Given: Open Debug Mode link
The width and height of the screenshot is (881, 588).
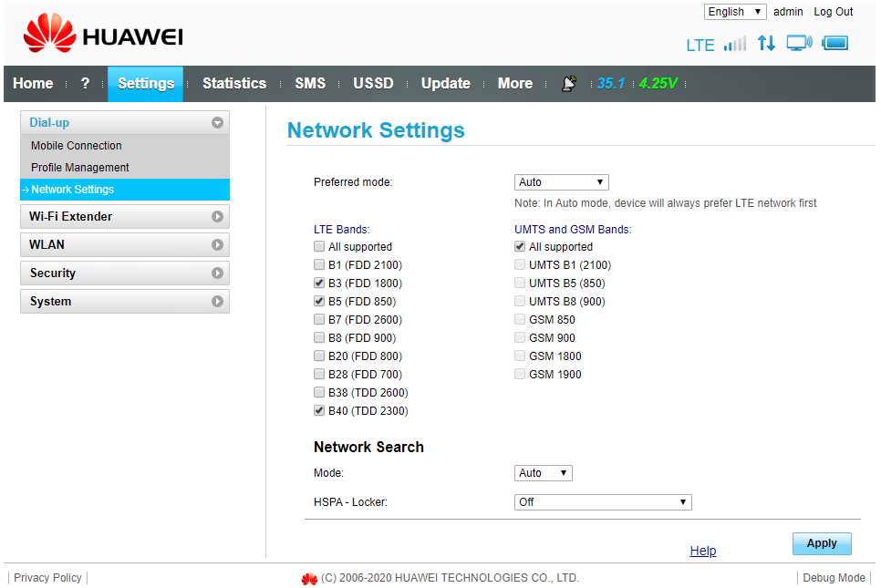Looking at the screenshot, I should click(834, 578).
